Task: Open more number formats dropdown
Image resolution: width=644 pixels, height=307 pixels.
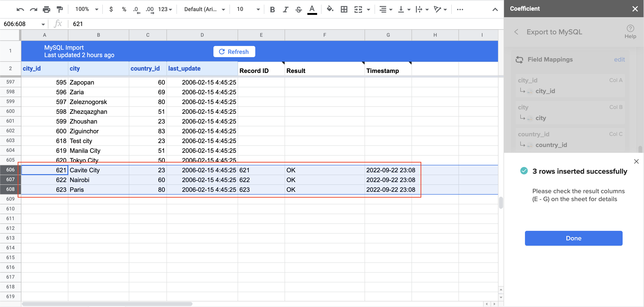Action: [165, 10]
